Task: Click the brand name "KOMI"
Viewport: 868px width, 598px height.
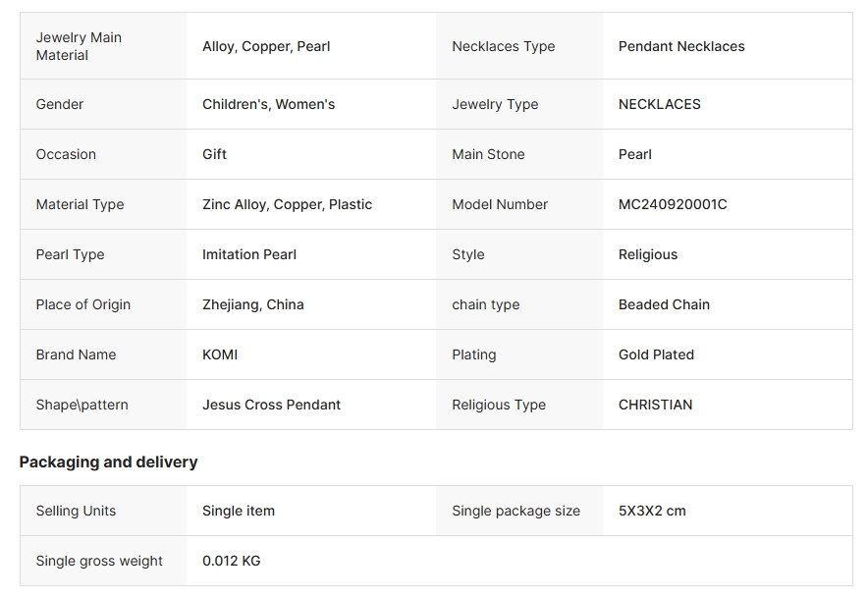Action: 220,354
